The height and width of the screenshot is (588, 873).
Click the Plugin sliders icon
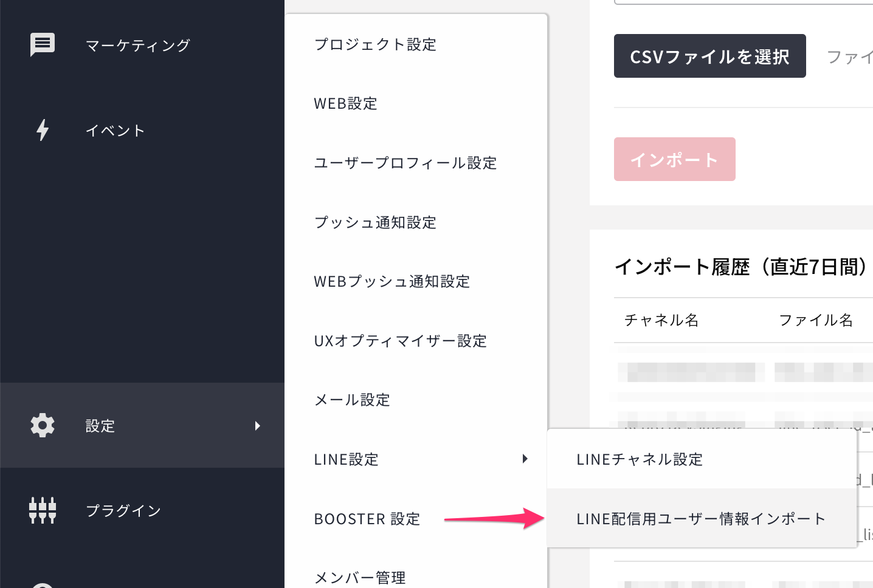43,510
